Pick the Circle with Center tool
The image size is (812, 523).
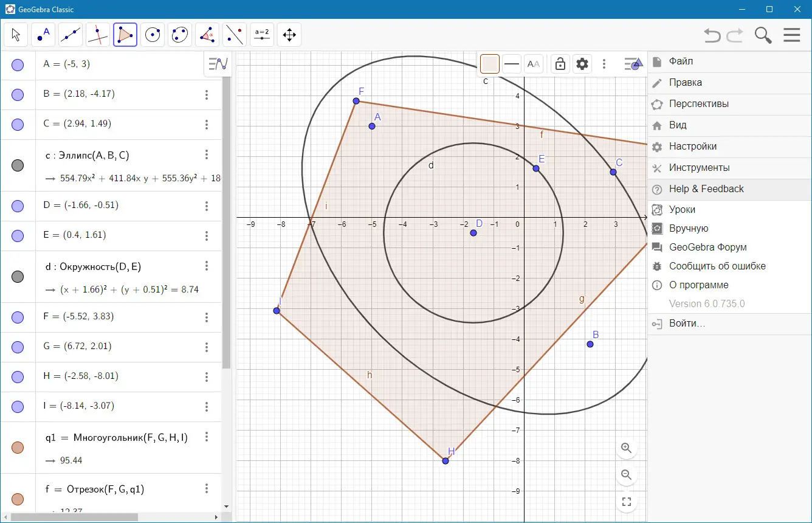pyautogui.click(x=153, y=35)
